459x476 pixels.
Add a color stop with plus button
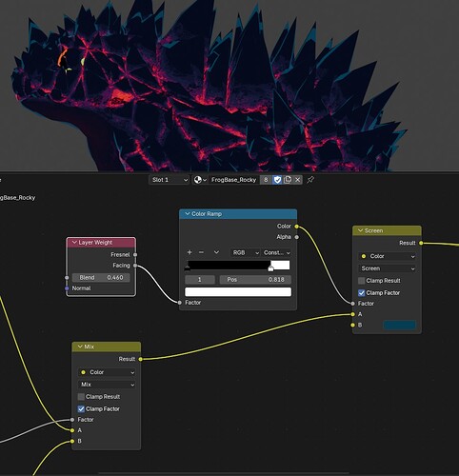[x=190, y=252]
